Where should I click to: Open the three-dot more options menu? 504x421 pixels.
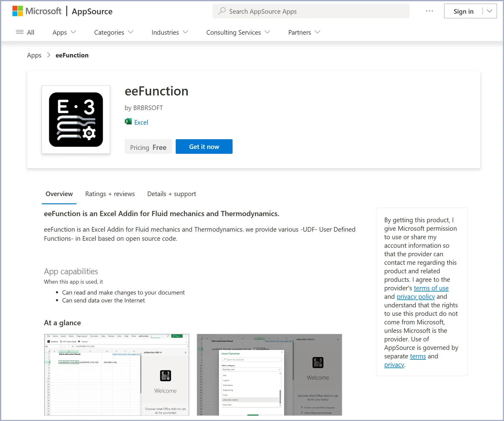(429, 11)
